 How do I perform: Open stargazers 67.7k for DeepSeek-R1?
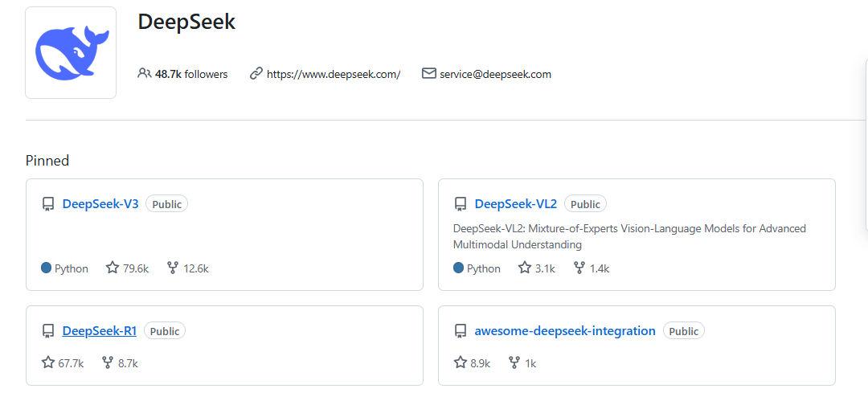[63, 363]
